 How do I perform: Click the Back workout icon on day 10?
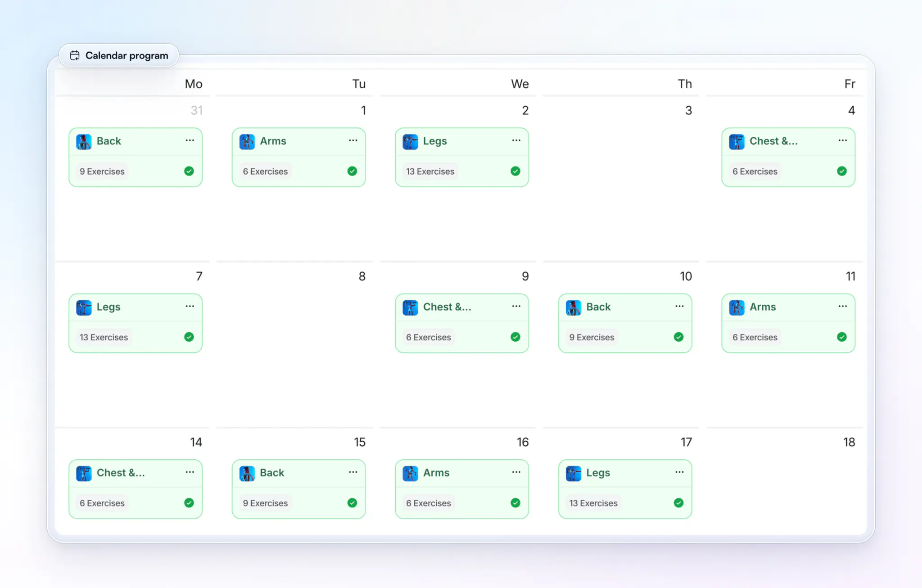pos(574,308)
